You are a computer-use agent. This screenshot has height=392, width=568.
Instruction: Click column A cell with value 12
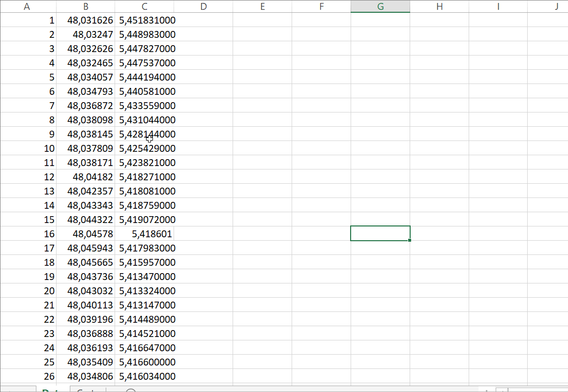[28, 177]
